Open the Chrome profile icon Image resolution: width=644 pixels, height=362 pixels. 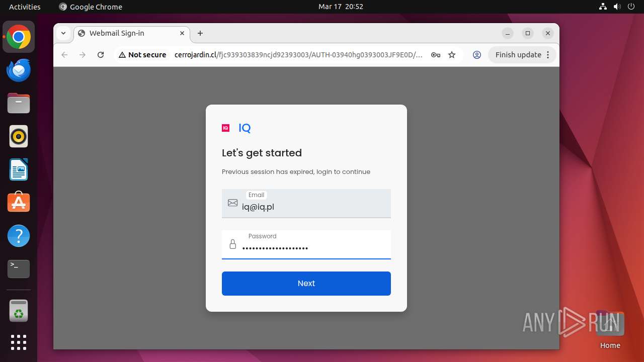(477, 55)
